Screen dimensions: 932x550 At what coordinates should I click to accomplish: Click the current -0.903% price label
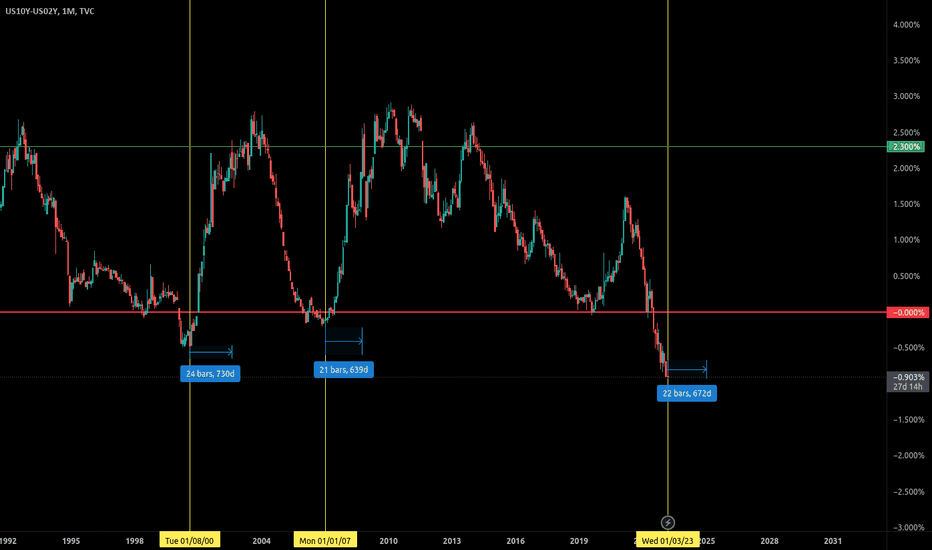click(907, 378)
